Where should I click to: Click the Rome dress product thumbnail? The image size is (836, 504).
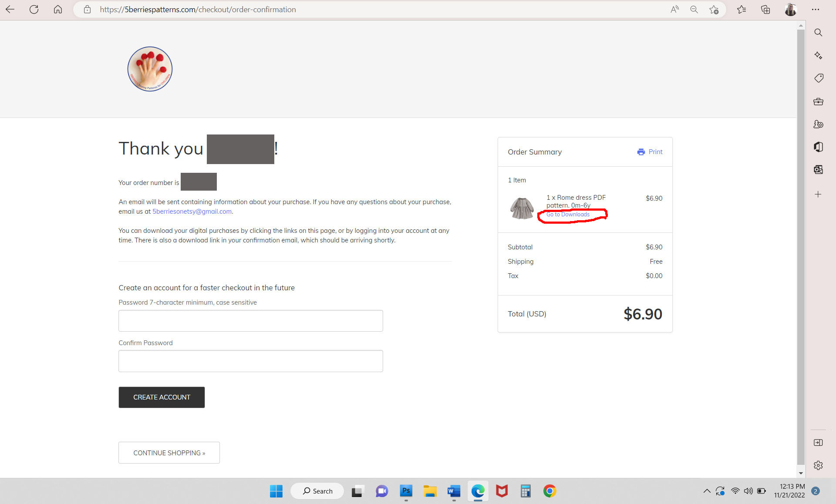click(x=522, y=208)
